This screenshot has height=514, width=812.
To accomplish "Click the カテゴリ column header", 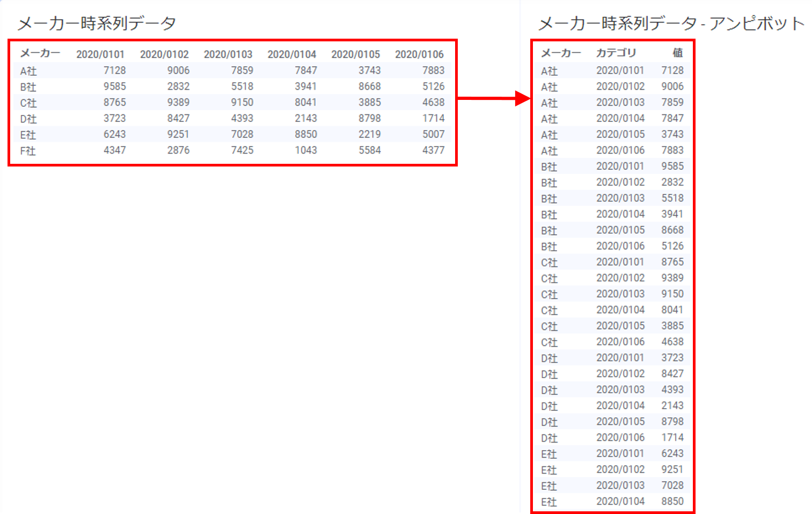I will pyautogui.click(x=616, y=53).
